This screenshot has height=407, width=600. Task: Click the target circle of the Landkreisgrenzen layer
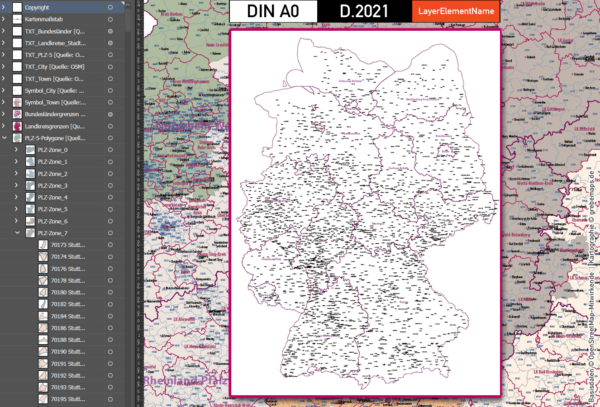coord(110,126)
